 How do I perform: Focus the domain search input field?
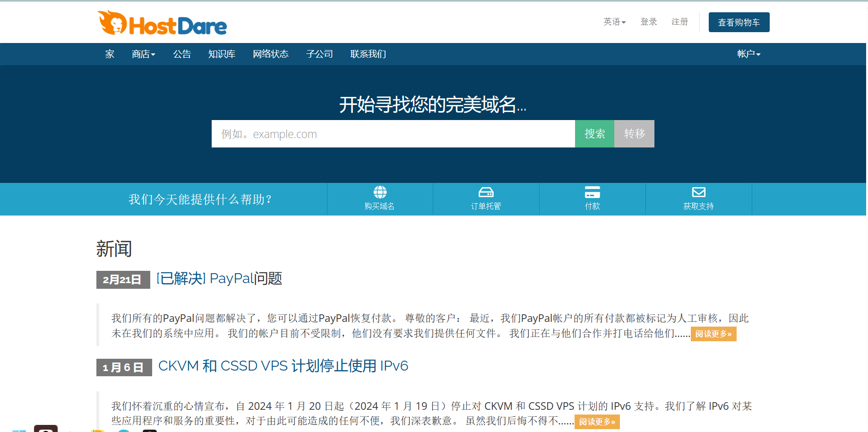click(x=393, y=134)
